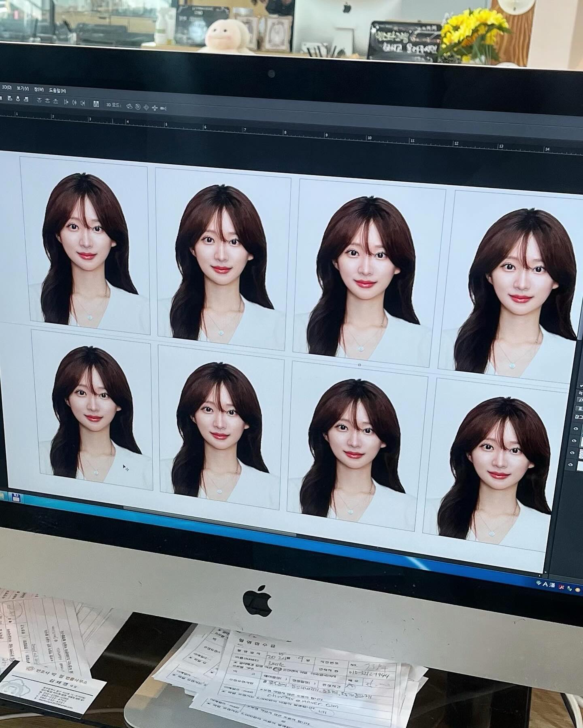Click align horizontal centers icon
The image size is (583, 728).
pos(18,99)
